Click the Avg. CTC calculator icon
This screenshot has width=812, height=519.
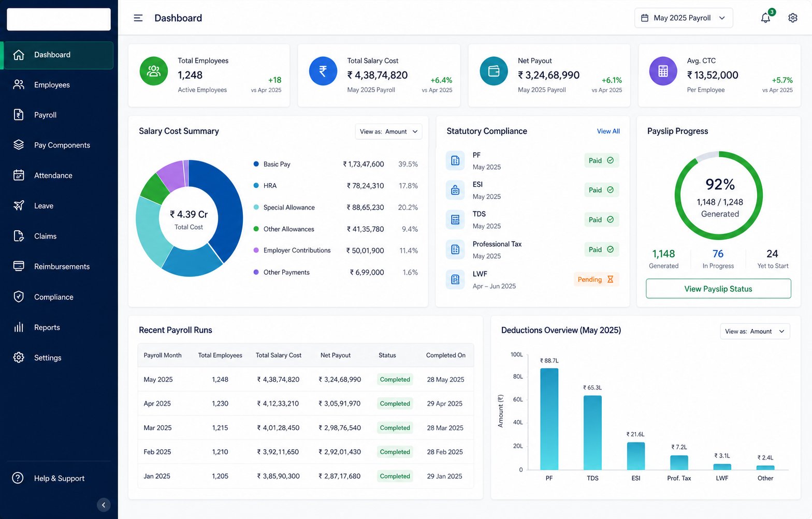[x=663, y=71]
